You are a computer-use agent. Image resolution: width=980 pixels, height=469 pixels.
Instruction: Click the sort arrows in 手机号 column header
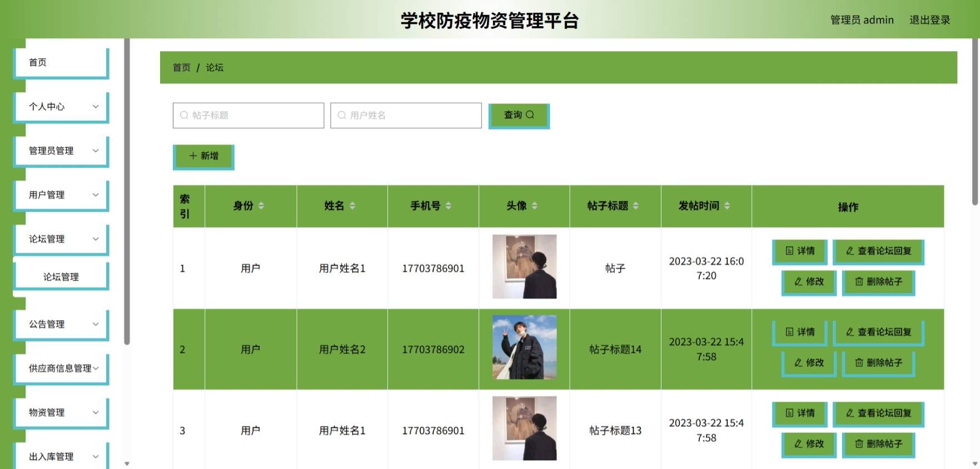pos(449,206)
